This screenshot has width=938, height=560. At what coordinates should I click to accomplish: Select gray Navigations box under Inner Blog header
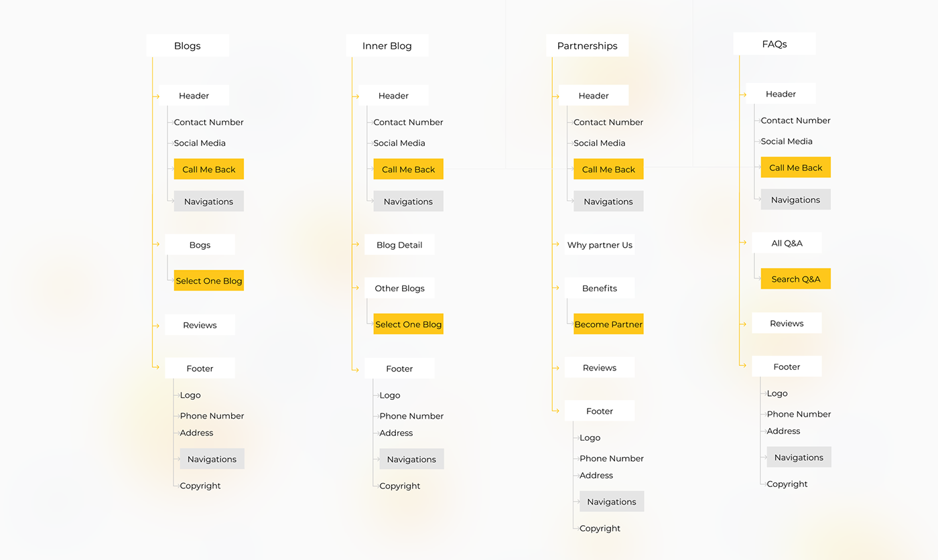pyautogui.click(x=408, y=201)
